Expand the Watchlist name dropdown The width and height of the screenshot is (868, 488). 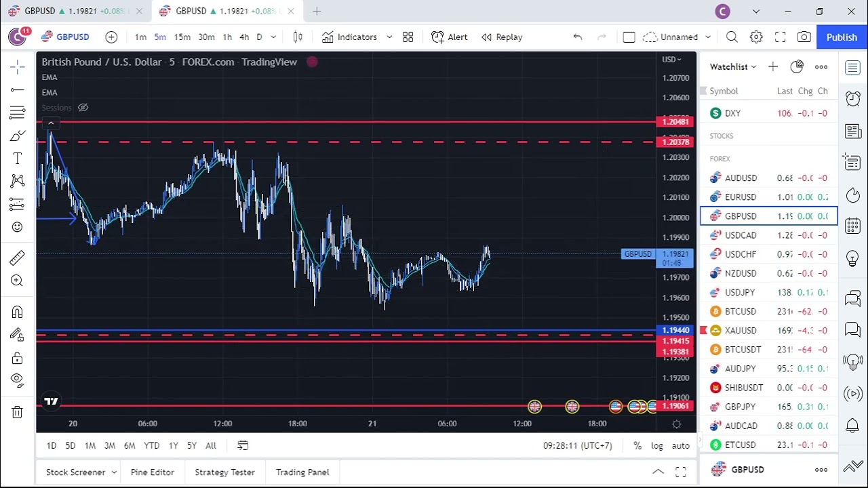[x=733, y=66]
